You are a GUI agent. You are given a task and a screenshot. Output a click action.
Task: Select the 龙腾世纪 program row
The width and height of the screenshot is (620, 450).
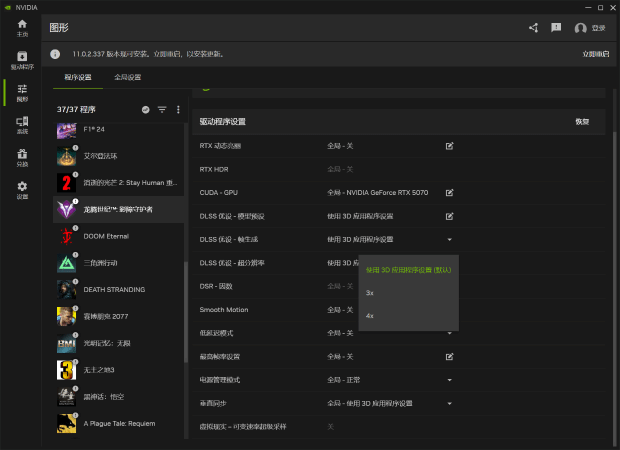coord(119,210)
